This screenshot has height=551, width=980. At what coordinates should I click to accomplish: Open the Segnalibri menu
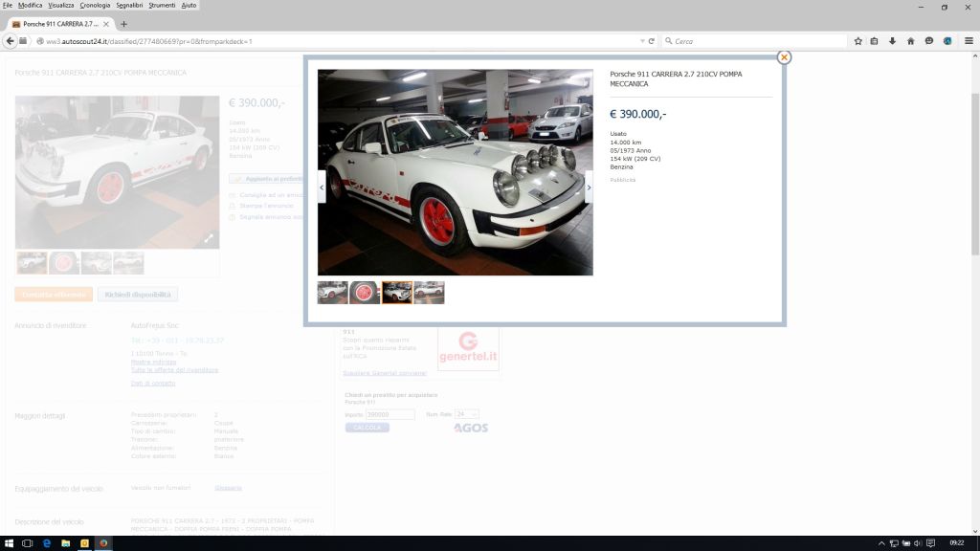point(129,5)
